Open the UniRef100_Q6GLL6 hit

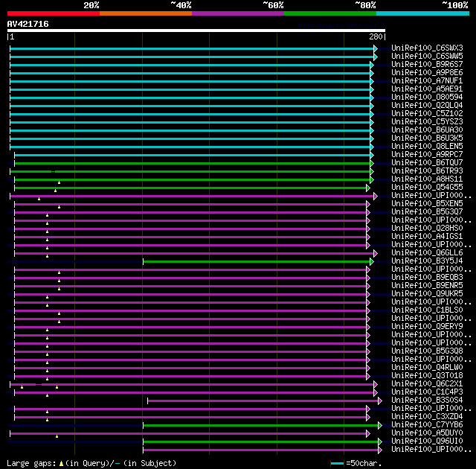point(427,253)
